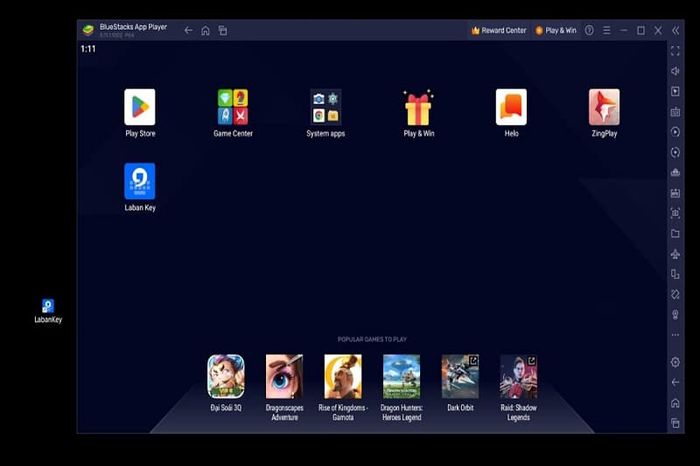The height and width of the screenshot is (466, 700).
Task: Take a screenshot with the sidebar capture icon
Action: pyautogui.click(x=675, y=213)
